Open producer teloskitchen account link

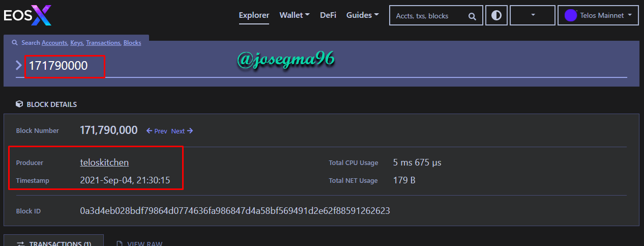point(104,162)
